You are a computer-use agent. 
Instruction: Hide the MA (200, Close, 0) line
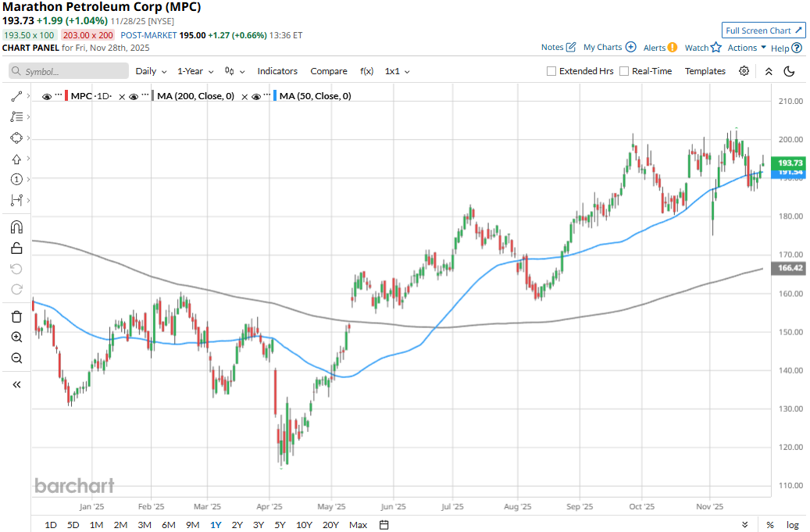point(134,96)
